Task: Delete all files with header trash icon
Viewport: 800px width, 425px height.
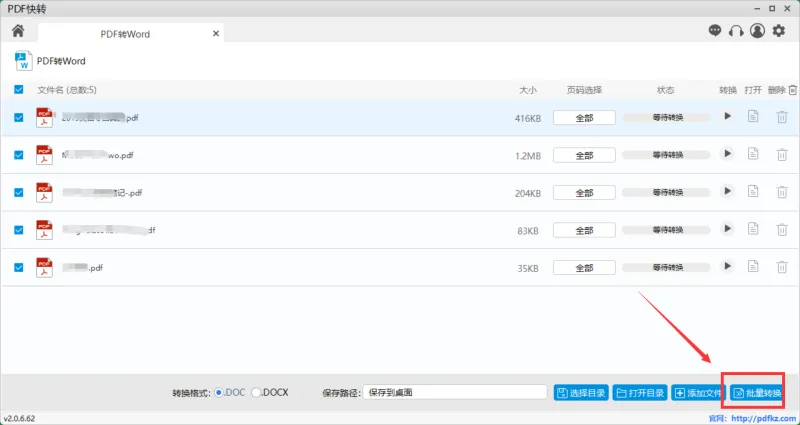Action: coord(792,90)
